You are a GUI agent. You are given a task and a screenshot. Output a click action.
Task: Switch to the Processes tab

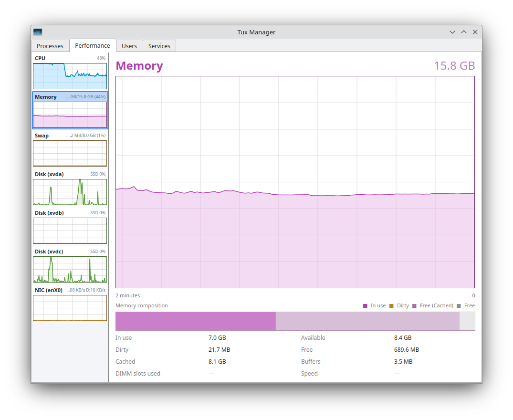50,46
